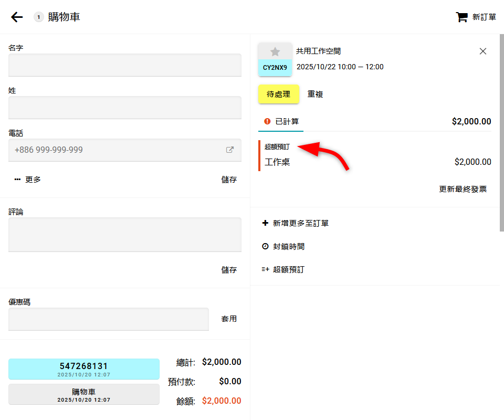Click the shopping cart new order icon
This screenshot has width=504, height=420.
click(x=461, y=17)
